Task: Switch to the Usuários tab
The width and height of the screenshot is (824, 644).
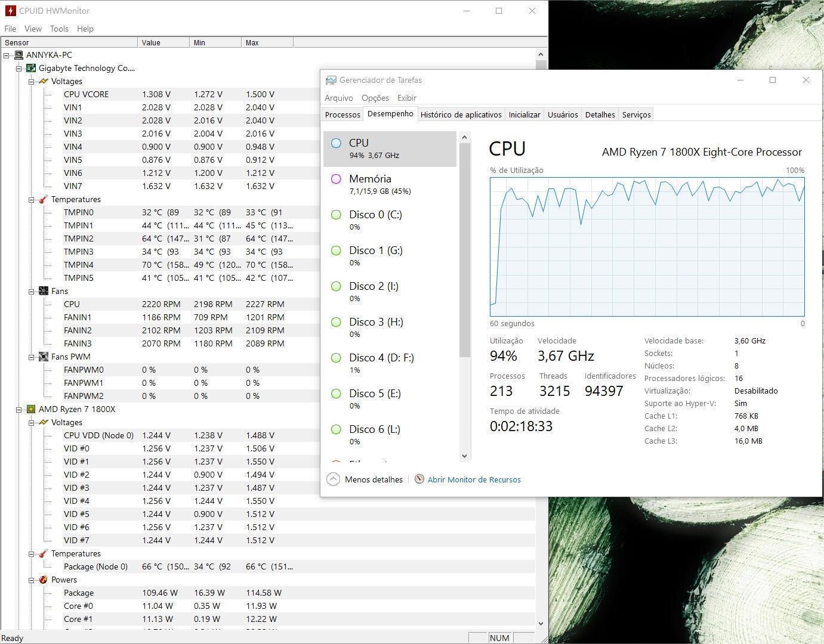Action: 563,114
